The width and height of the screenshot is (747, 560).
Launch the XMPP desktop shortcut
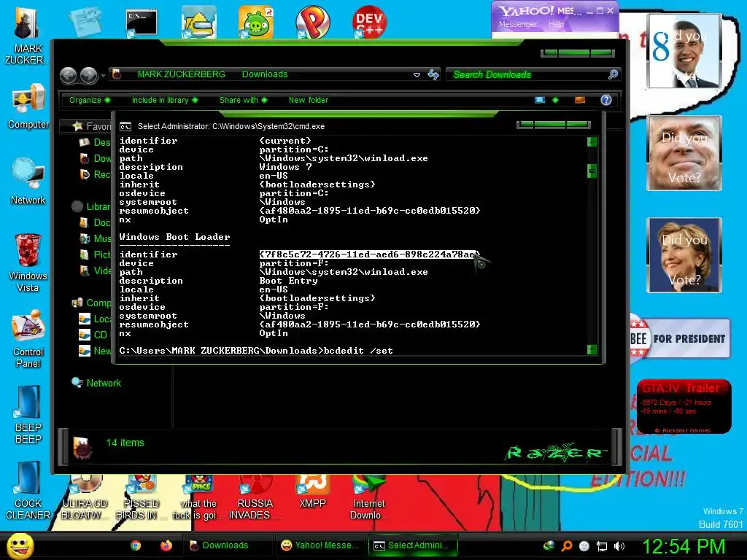tap(312, 492)
